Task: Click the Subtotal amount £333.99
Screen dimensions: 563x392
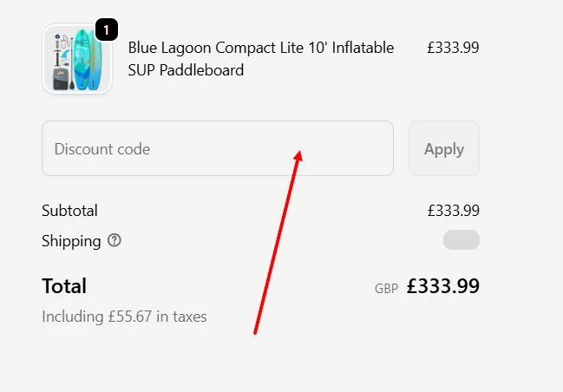Action: [x=453, y=211]
